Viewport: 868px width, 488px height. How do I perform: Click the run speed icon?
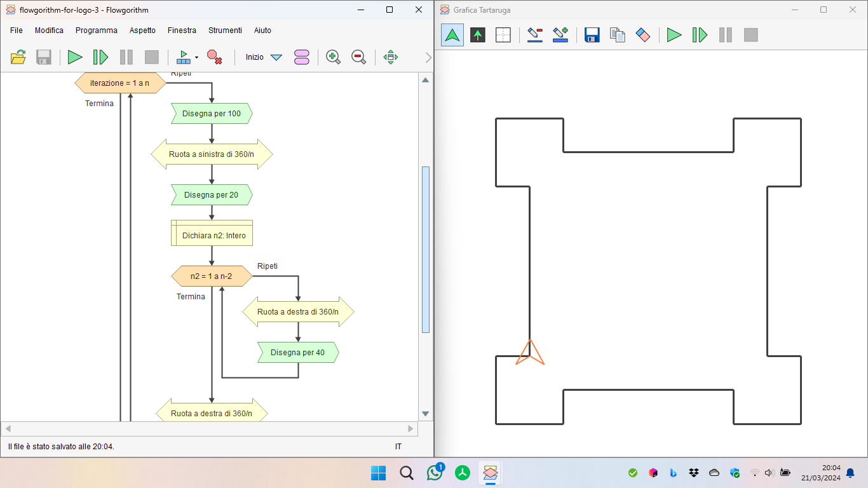click(x=184, y=57)
